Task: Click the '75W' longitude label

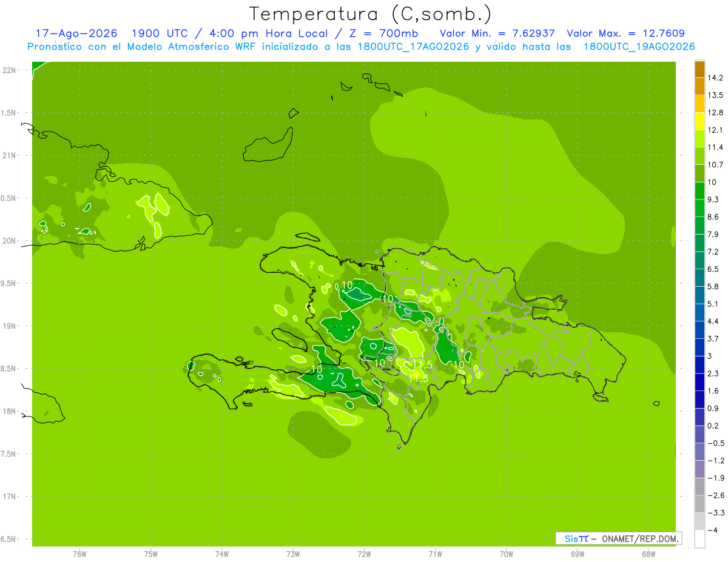Action: (151, 555)
